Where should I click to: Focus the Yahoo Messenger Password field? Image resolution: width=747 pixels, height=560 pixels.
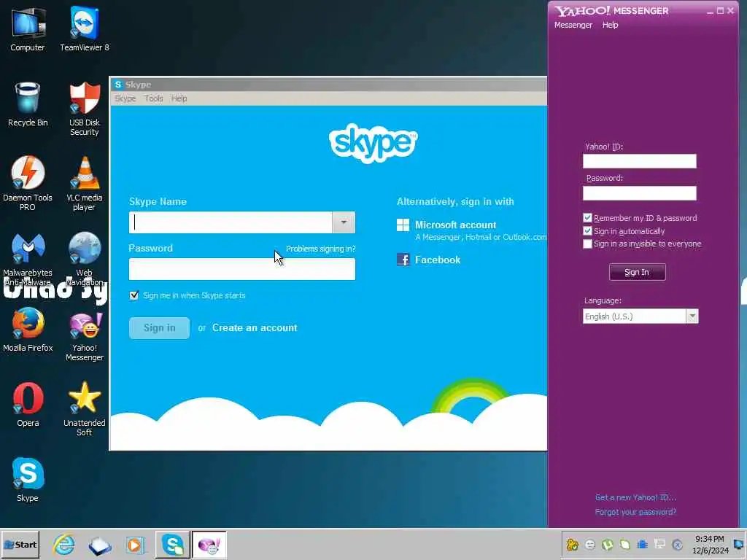click(639, 192)
